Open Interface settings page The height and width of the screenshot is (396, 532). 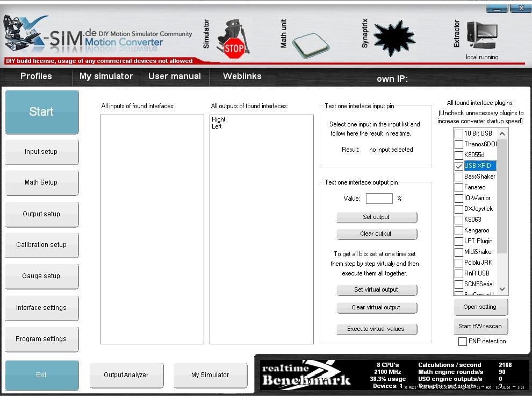pos(41,308)
